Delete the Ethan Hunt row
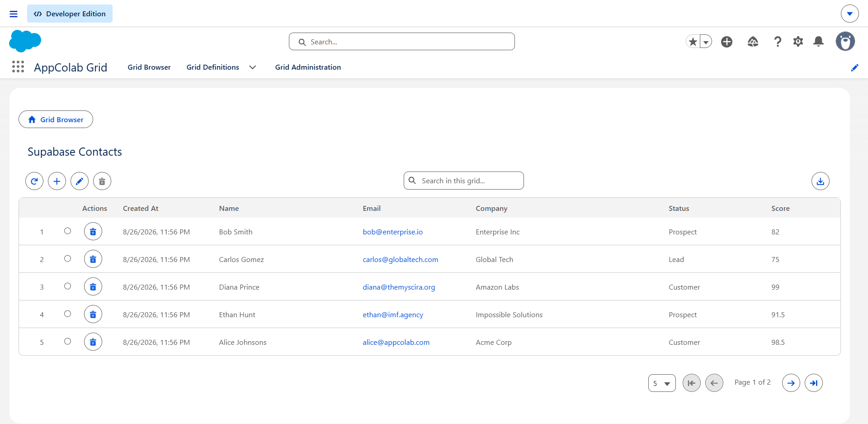868x424 pixels. (93, 314)
